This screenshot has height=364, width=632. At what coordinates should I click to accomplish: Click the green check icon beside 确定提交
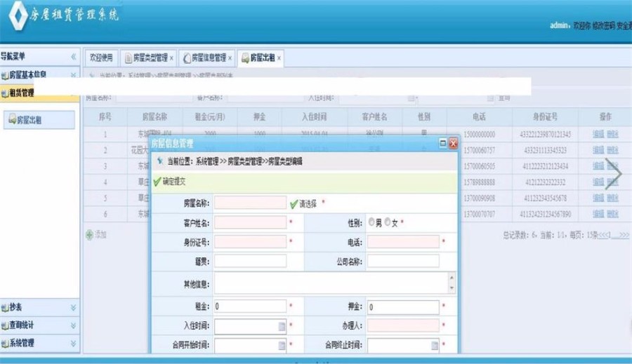157,182
